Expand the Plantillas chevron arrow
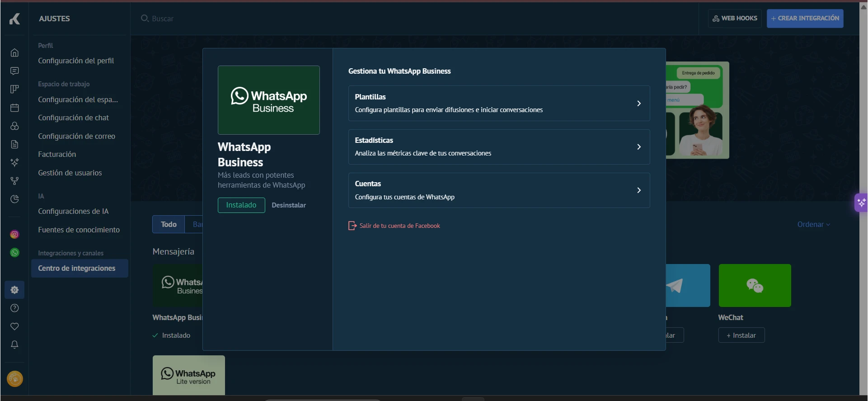 pos(639,104)
